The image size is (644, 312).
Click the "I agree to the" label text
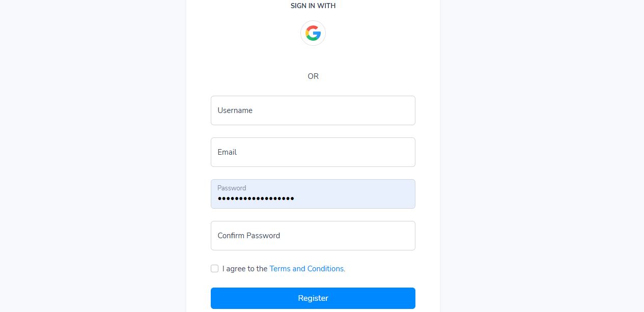pos(245,269)
